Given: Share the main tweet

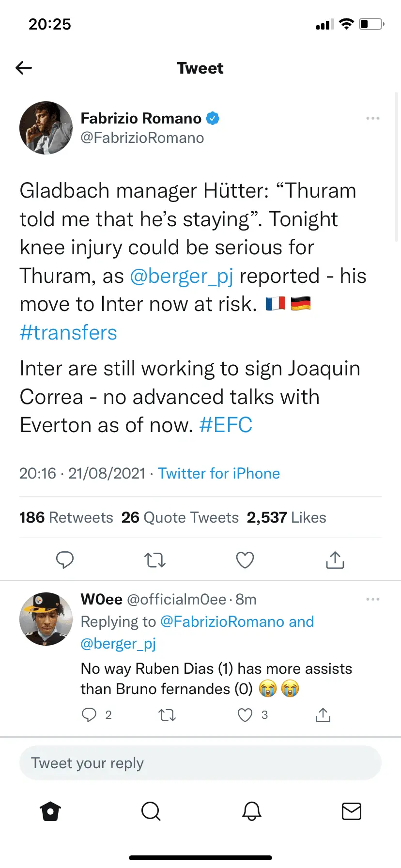Looking at the screenshot, I should tap(335, 559).
